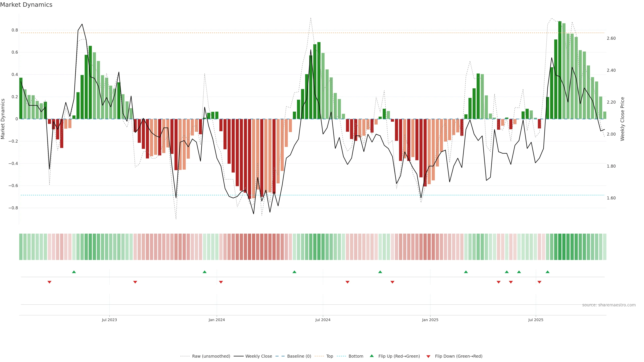The height and width of the screenshot is (362, 644).
Task: Click the Jul 2024 x-axis label
Action: (x=323, y=320)
